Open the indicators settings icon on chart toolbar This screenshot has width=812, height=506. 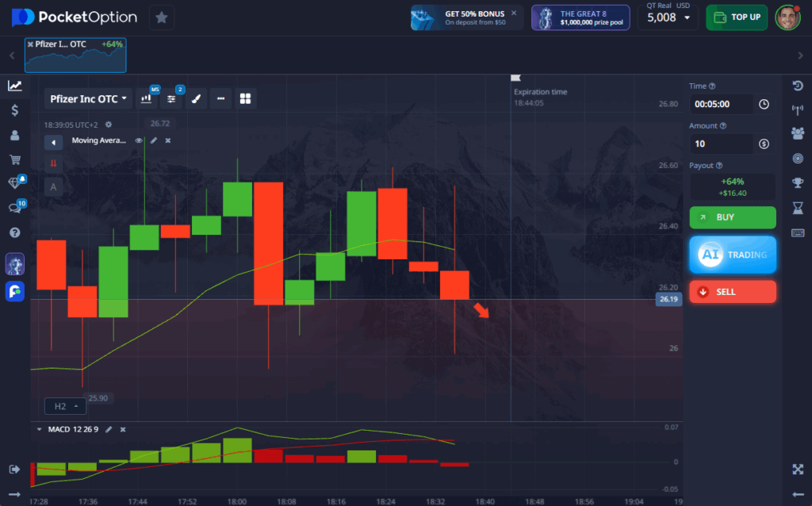171,98
